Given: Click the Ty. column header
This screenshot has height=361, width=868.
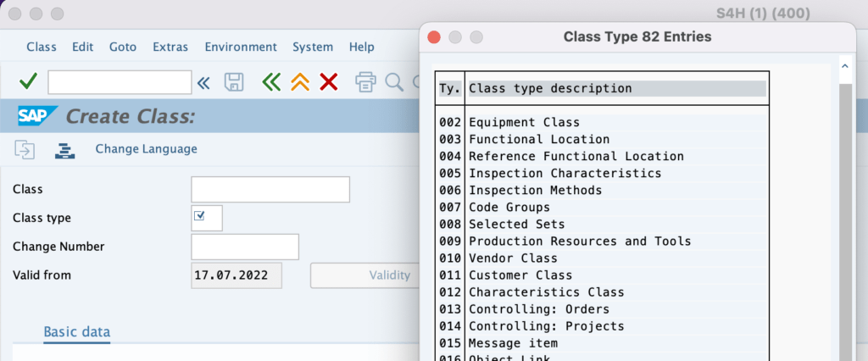Looking at the screenshot, I should click(450, 89).
